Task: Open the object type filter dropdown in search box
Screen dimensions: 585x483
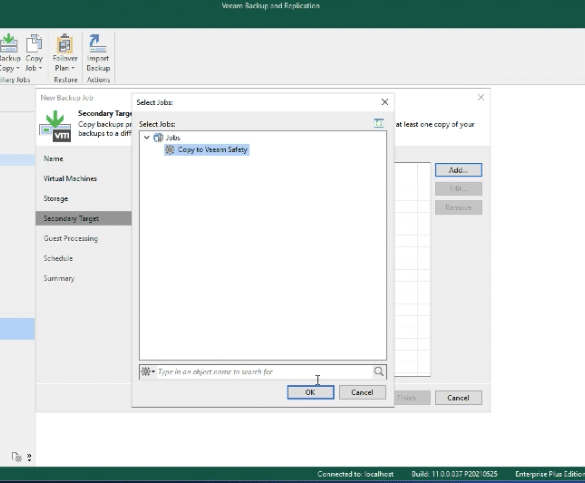Action: click(148, 371)
